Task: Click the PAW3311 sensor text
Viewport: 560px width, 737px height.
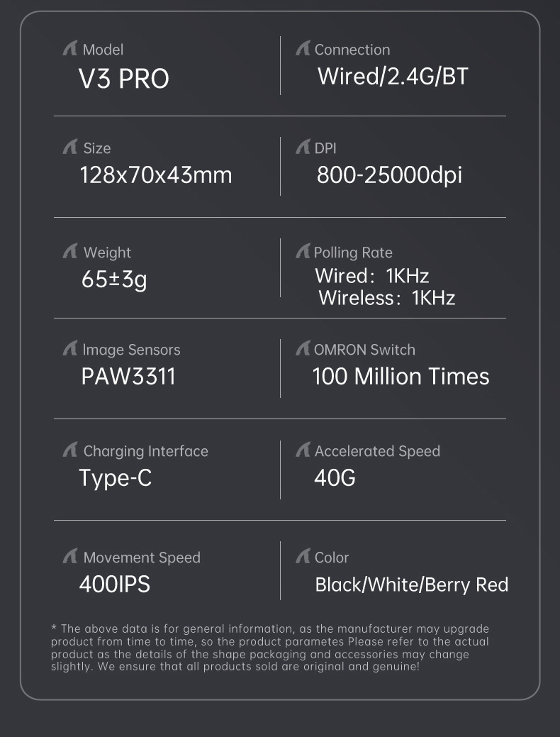Action: tap(128, 376)
